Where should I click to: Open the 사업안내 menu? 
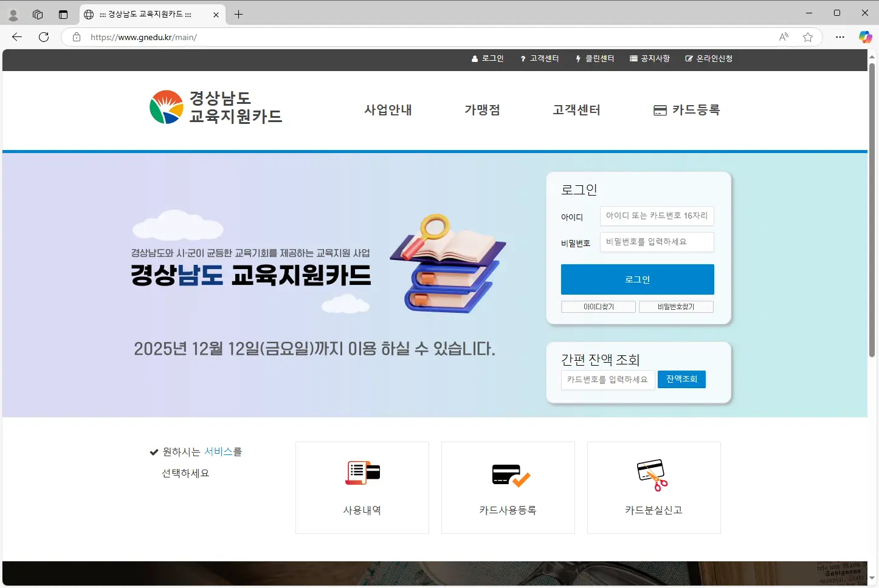tap(388, 110)
